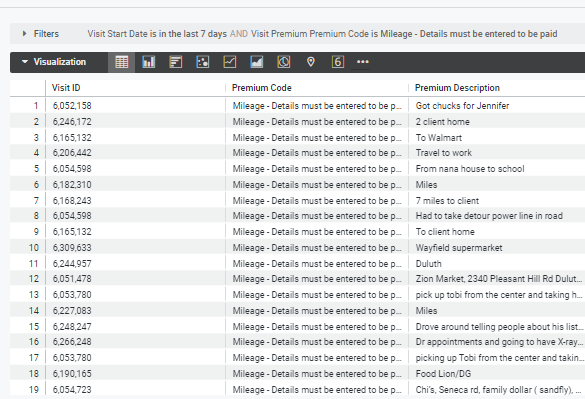Screen dimensions: 585x399
Task: Choose the scatterplot visualization icon
Action: click(203, 62)
